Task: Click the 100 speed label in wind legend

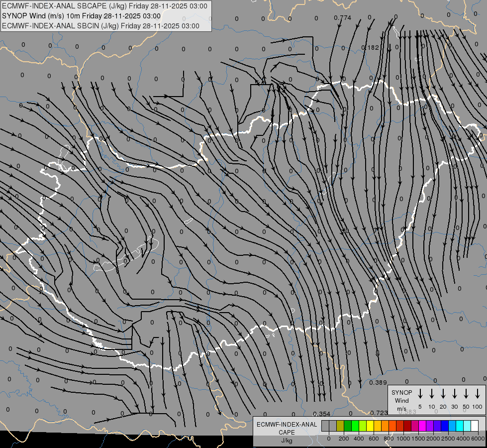Action: point(478,407)
